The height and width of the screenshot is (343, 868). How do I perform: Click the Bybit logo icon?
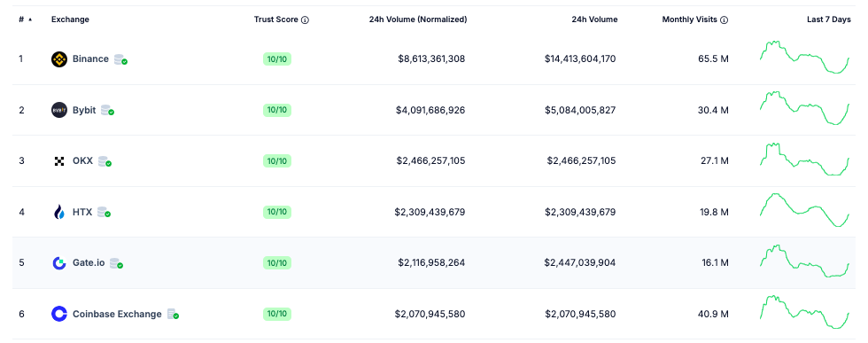pos(59,110)
